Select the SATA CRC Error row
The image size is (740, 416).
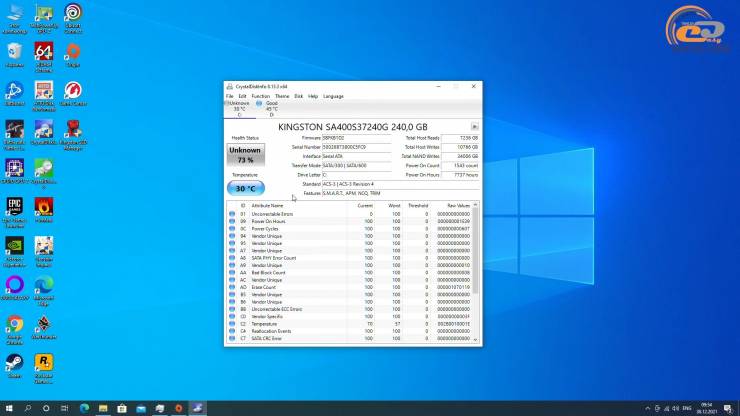tap(350, 339)
